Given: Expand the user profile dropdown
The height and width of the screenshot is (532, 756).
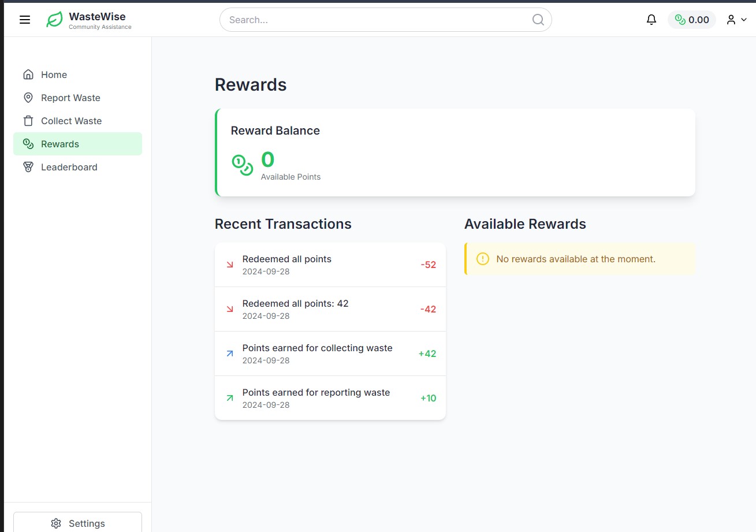Looking at the screenshot, I should [x=736, y=19].
